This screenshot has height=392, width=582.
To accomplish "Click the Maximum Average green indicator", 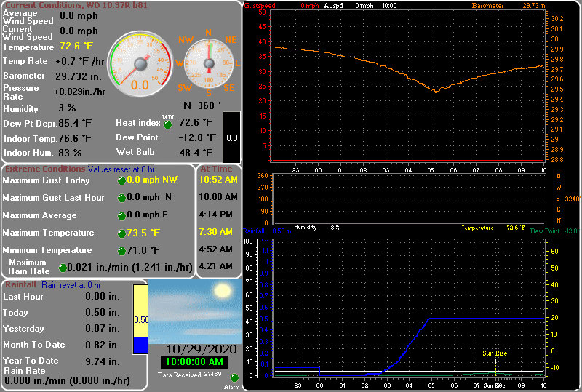I will [121, 215].
